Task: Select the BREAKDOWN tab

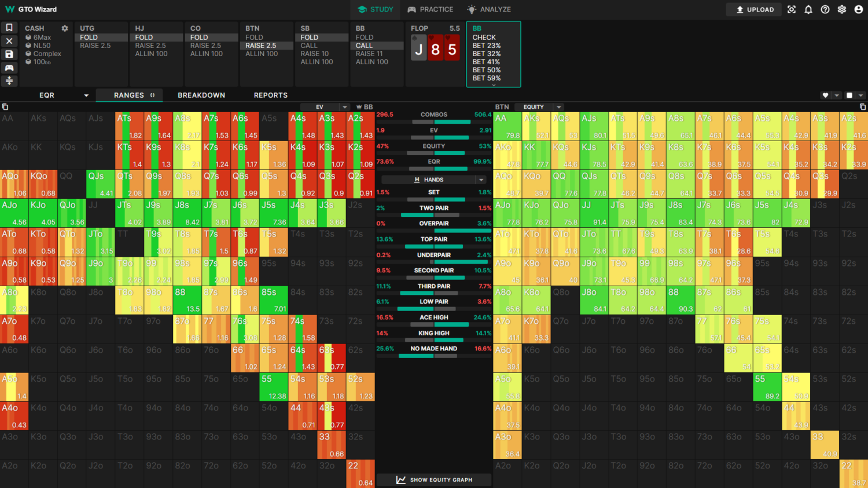Action: coord(201,95)
